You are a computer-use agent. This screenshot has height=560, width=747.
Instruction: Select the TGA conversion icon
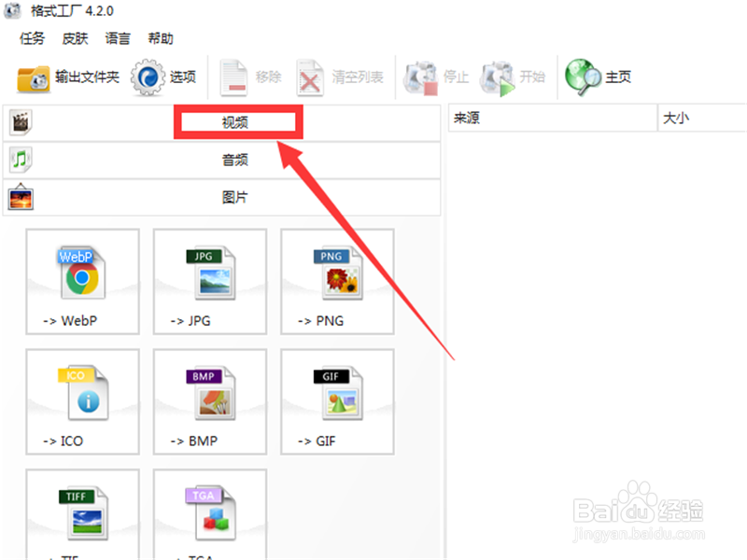pyautogui.click(x=211, y=513)
